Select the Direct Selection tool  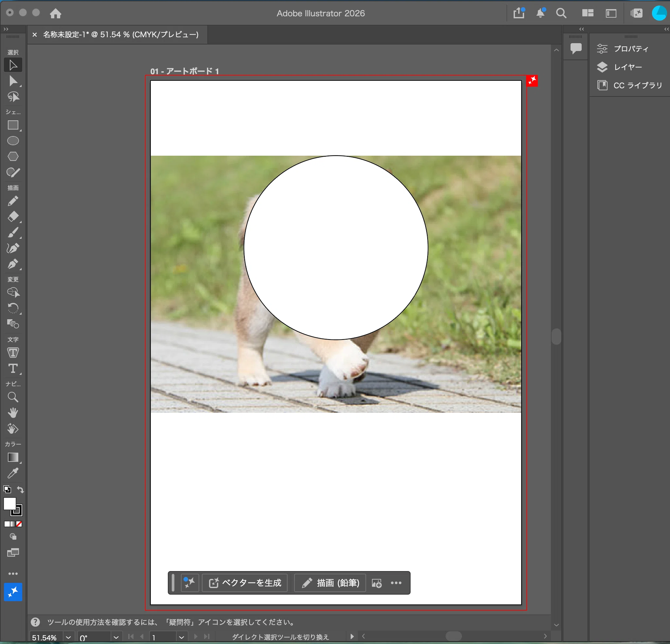point(13,81)
